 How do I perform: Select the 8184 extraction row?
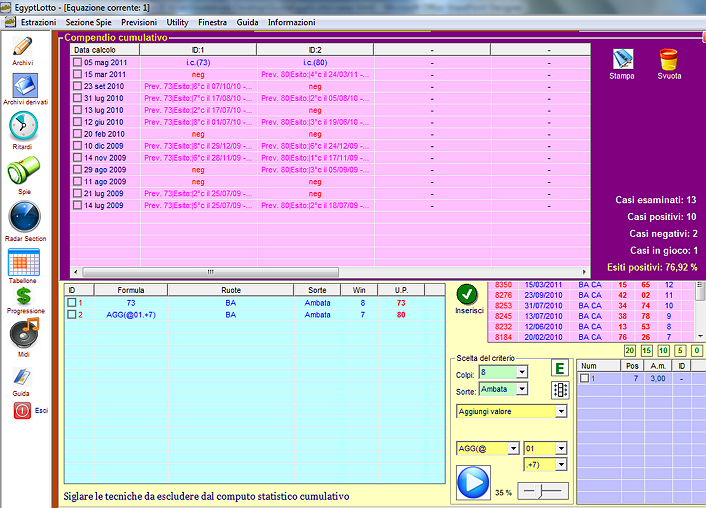coord(591,337)
